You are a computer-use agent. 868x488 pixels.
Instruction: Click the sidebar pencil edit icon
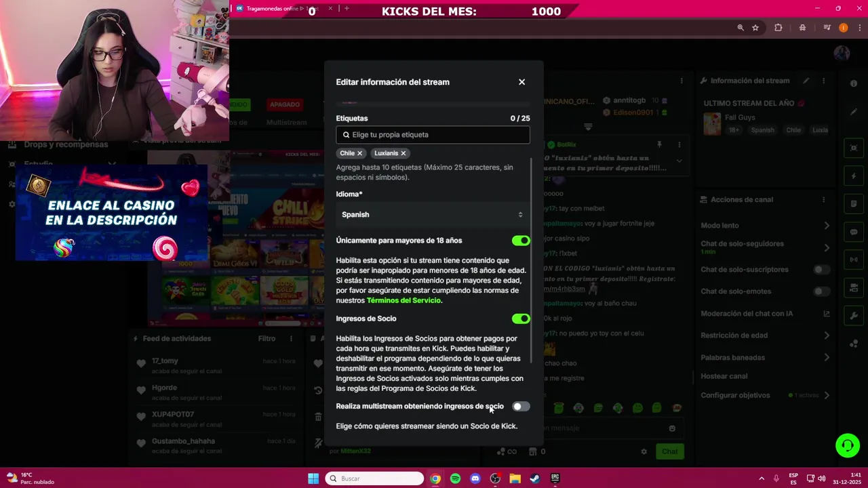coord(854,112)
